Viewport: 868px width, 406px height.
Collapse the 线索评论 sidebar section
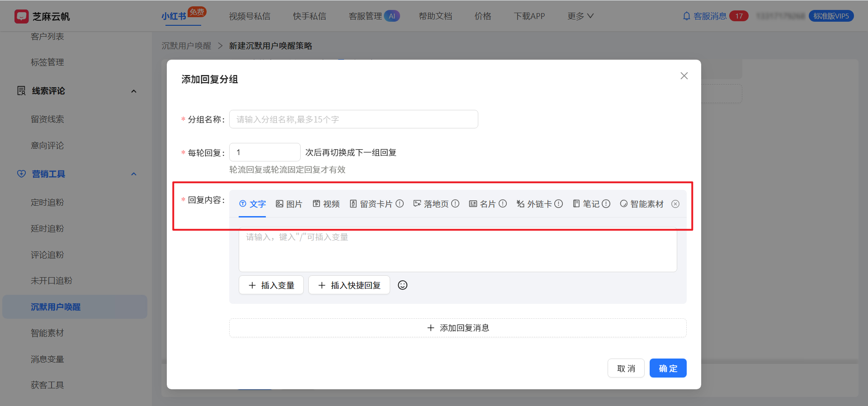(x=134, y=91)
